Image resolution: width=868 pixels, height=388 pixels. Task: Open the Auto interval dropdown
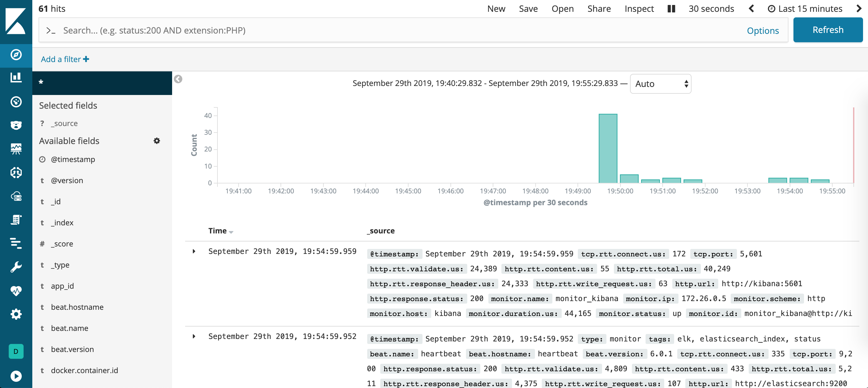click(x=660, y=84)
